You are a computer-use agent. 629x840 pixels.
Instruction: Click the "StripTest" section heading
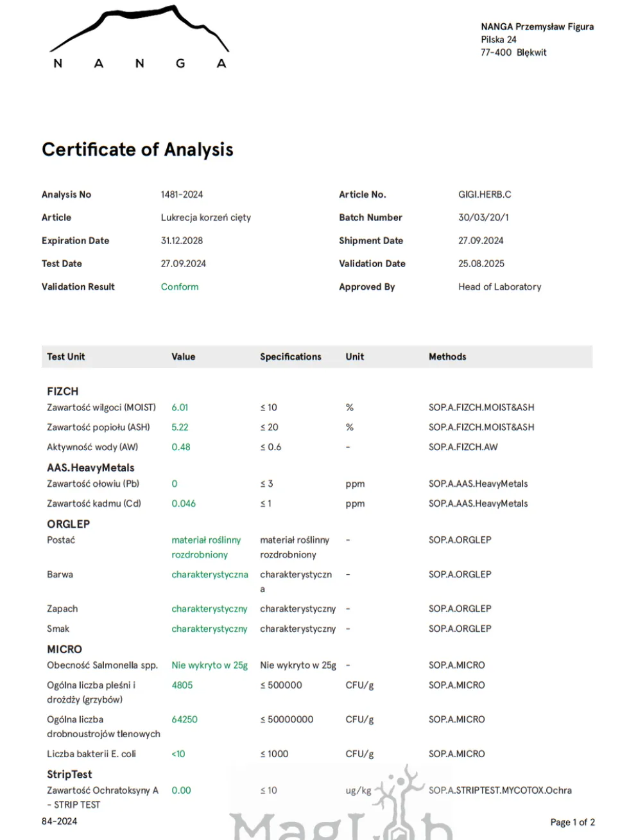(69, 774)
